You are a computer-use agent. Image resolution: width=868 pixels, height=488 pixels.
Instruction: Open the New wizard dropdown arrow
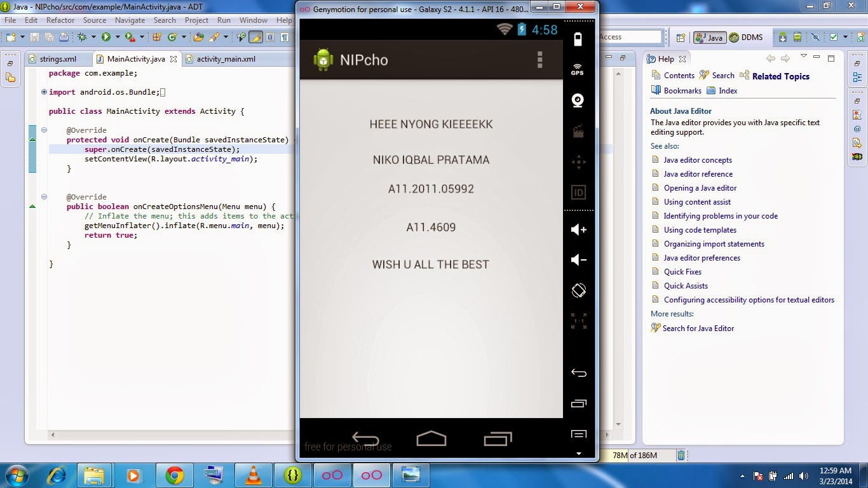[x=22, y=37]
